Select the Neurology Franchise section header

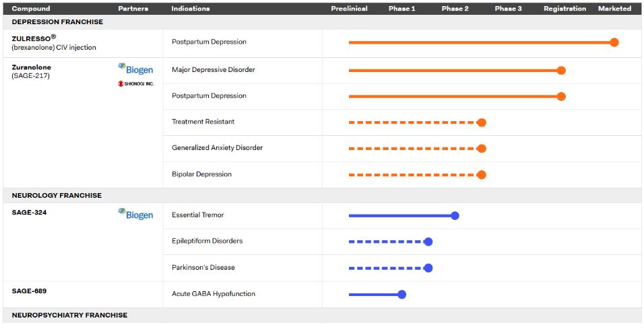coord(57,196)
